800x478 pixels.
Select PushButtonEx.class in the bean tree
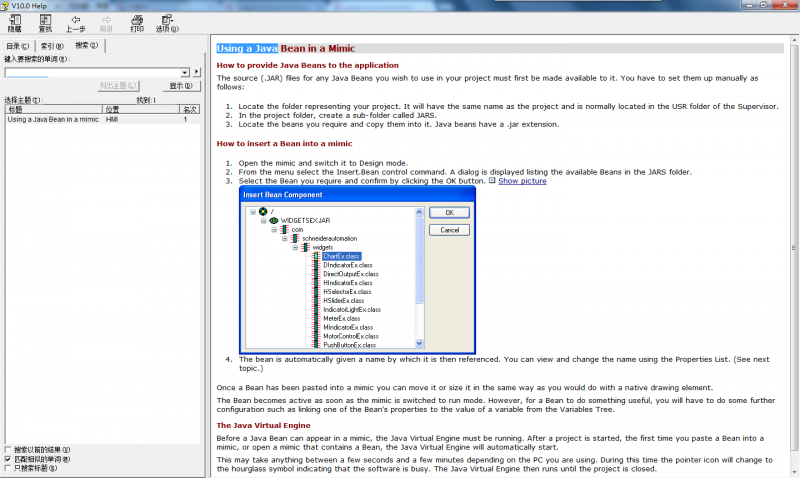(349, 345)
